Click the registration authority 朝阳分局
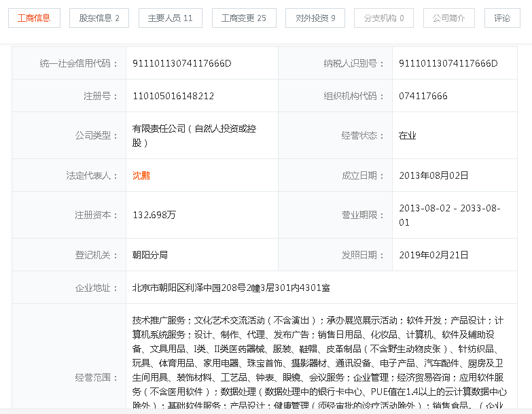Screen dimensions: 532x414 point(150,255)
